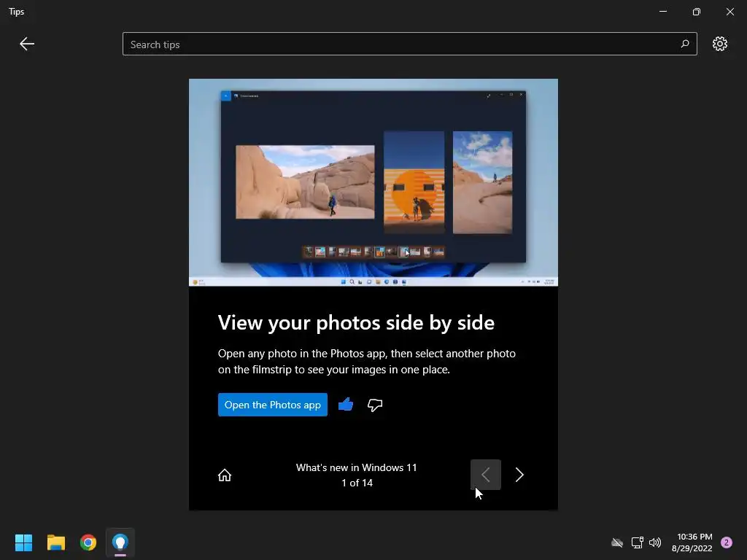This screenshot has height=560, width=747.
Task: Give the tip a thumbs up
Action: tap(345, 405)
